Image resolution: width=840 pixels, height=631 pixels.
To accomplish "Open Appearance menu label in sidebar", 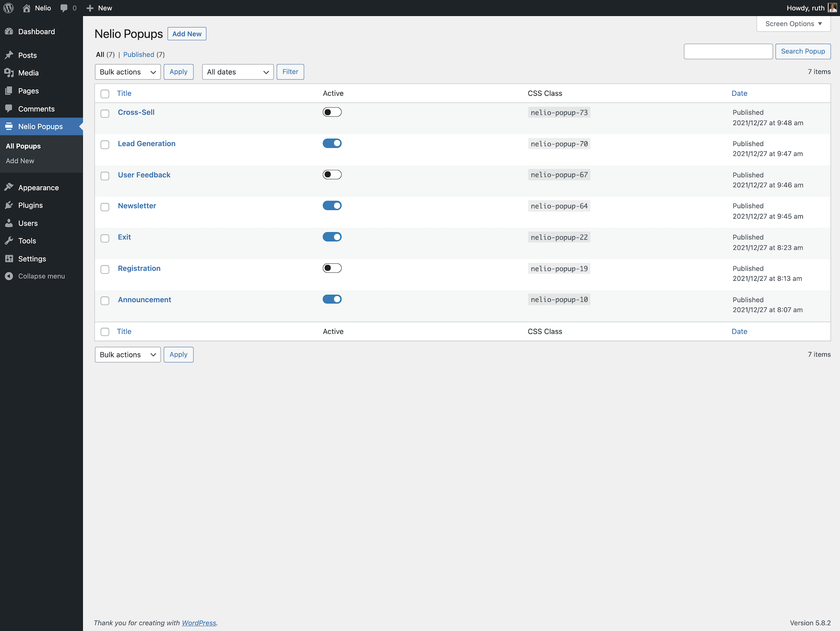I will click(x=38, y=188).
